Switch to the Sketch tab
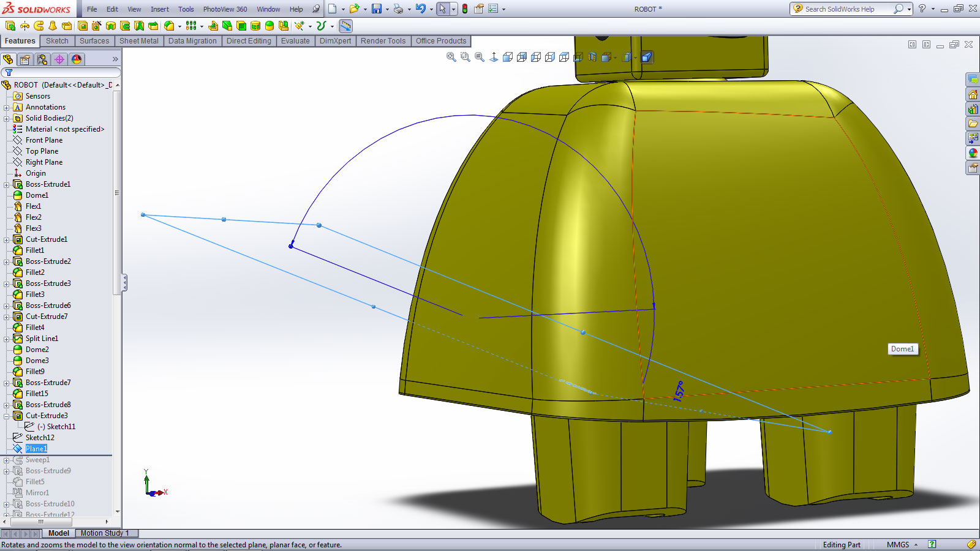The image size is (980, 551). pos(57,41)
